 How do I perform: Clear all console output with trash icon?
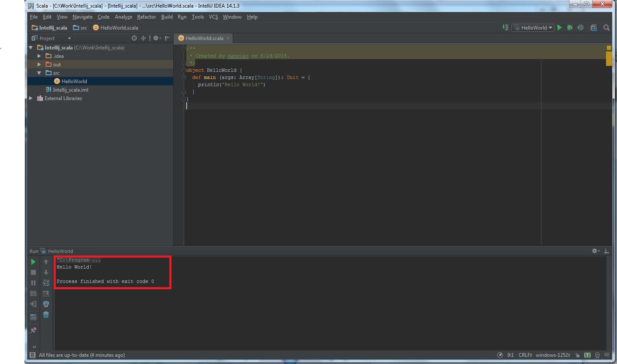(x=46, y=315)
